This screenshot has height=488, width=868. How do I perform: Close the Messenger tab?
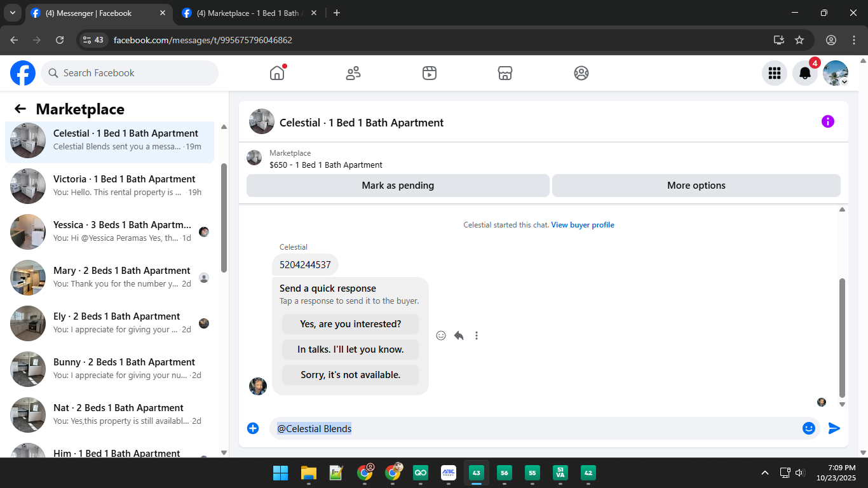click(x=163, y=13)
